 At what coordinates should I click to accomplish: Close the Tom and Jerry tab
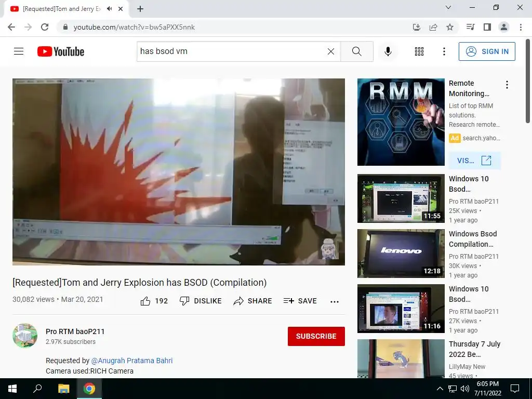tap(121, 9)
